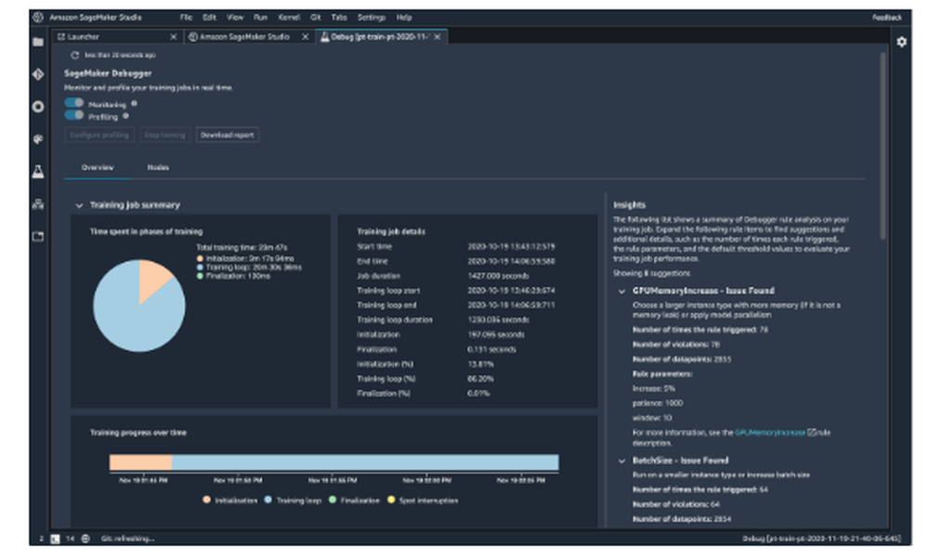Open the experiments flask sidebar icon

pos(38,172)
